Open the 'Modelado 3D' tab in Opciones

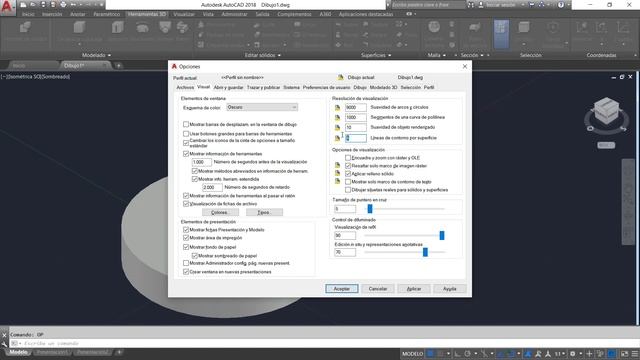(383, 87)
